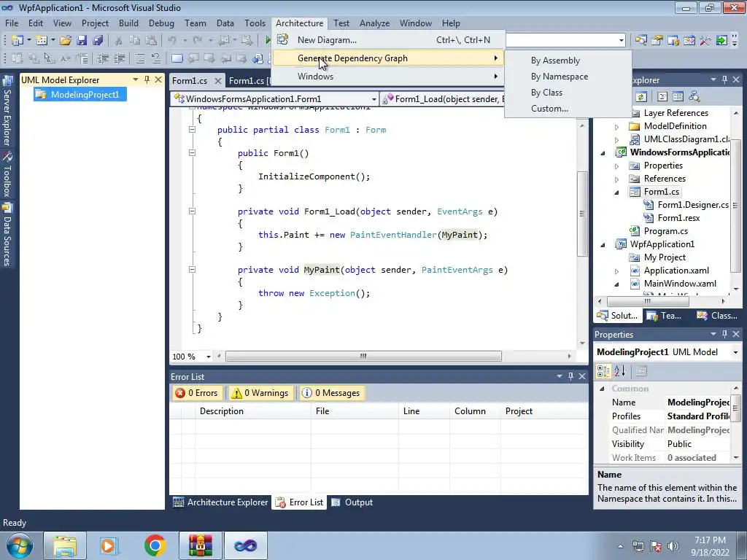
Task: Click Categorized view icon in Properties panel
Action: [603, 371]
